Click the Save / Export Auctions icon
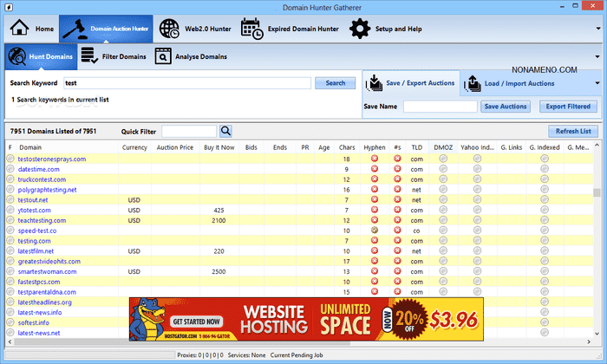 pyautogui.click(x=375, y=83)
